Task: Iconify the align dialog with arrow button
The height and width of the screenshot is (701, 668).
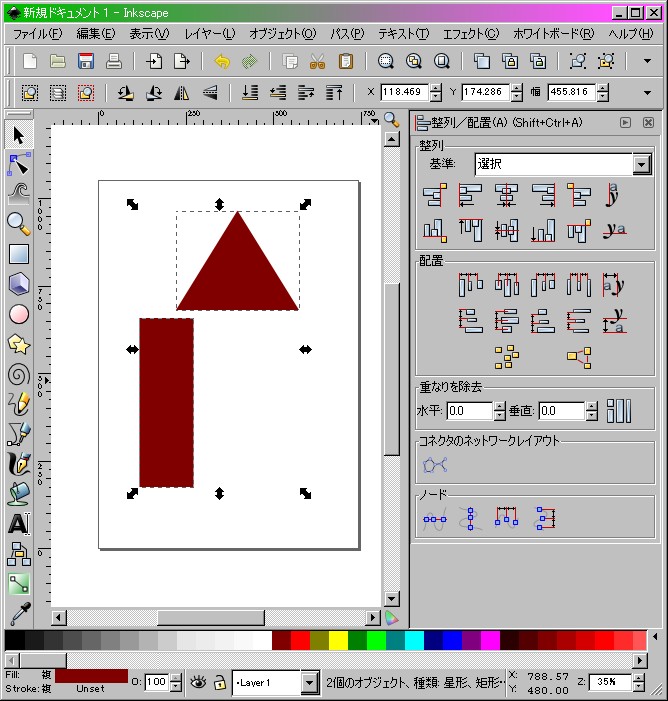Action: click(x=625, y=122)
